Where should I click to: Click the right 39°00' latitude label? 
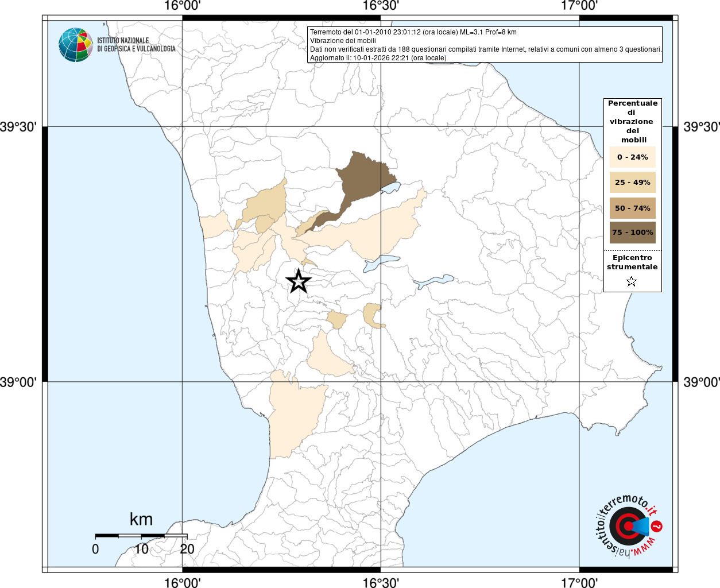point(701,382)
